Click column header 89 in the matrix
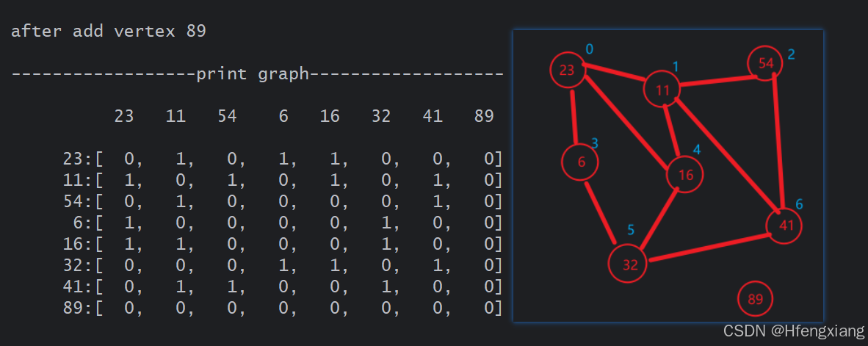Image resolution: width=868 pixels, height=346 pixels. [483, 116]
